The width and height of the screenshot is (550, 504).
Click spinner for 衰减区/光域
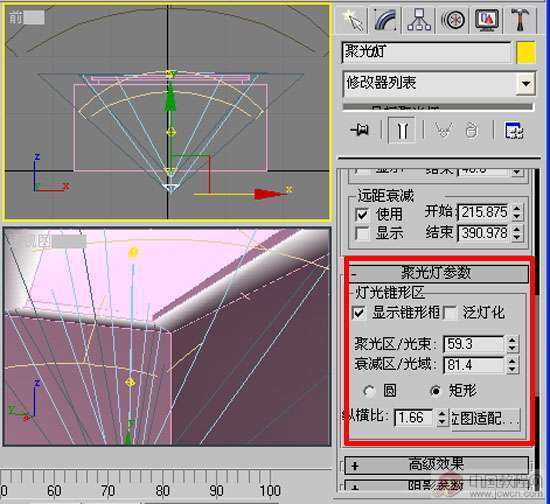pyautogui.click(x=512, y=365)
